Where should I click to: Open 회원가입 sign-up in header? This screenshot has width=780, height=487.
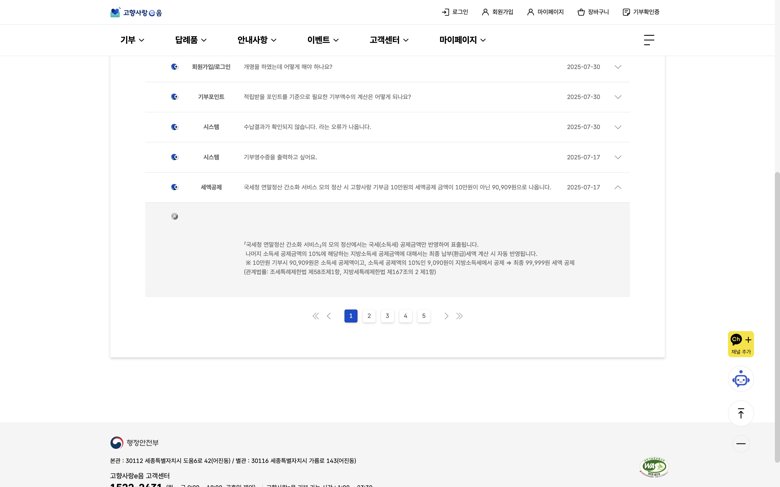point(497,12)
